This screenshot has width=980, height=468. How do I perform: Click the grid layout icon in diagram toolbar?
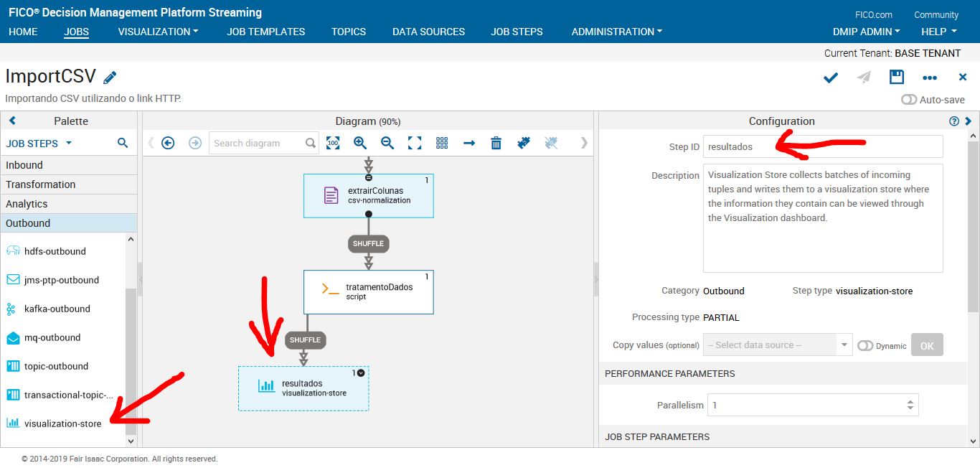pyautogui.click(x=441, y=143)
